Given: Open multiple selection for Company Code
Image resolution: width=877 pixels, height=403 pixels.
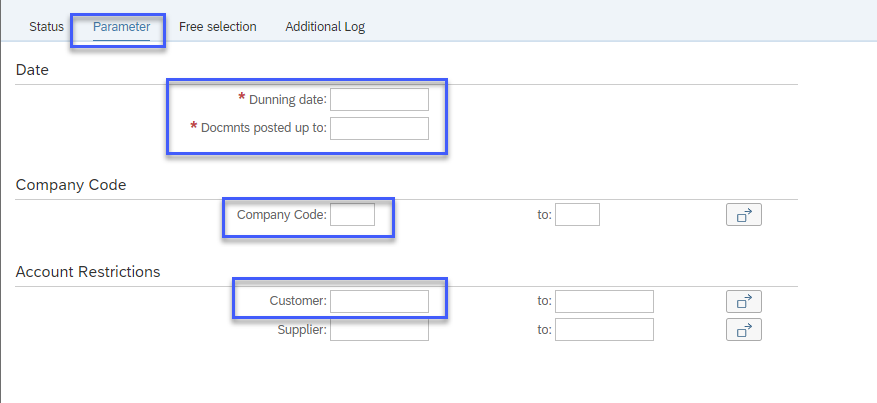Looking at the screenshot, I should (x=744, y=215).
